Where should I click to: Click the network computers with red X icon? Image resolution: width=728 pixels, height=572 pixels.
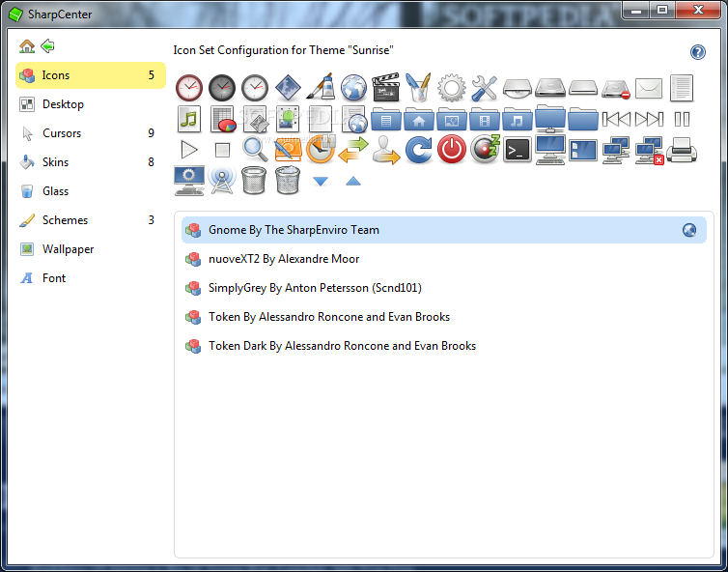[x=650, y=150]
